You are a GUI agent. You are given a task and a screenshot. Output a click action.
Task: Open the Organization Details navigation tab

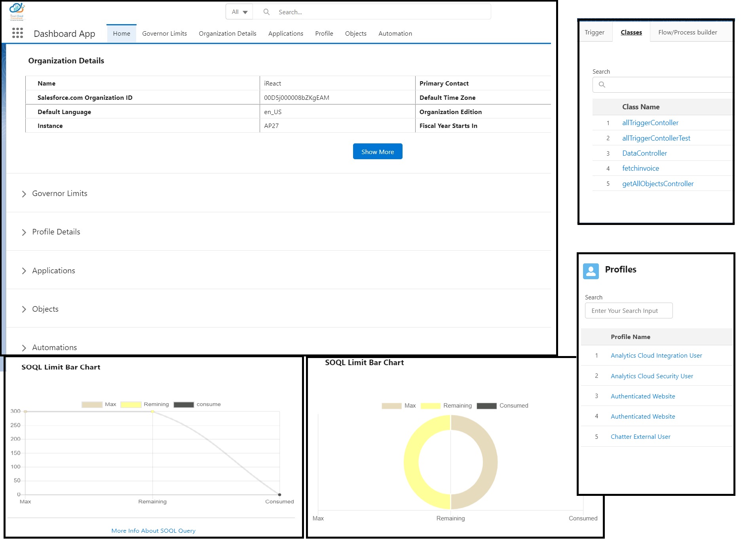(x=228, y=34)
